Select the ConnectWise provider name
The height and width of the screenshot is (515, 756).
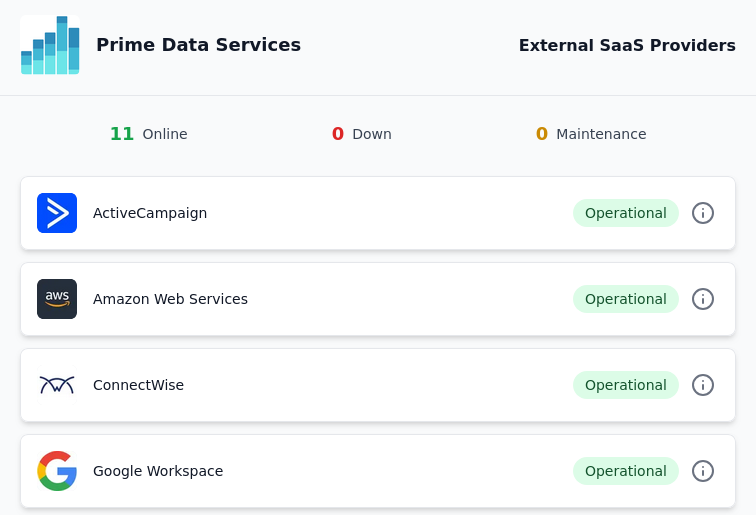pyautogui.click(x=138, y=385)
